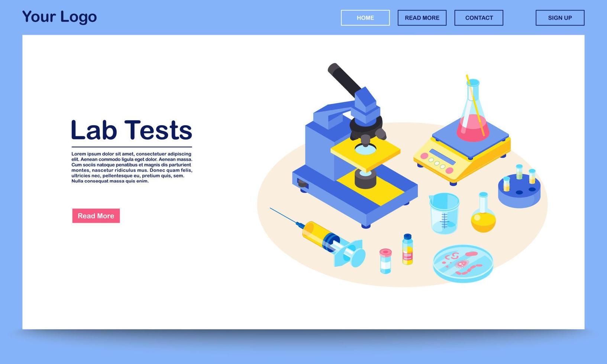This screenshot has width=607, height=364.
Task: Click the SIGN UP button
Action: [x=559, y=17]
